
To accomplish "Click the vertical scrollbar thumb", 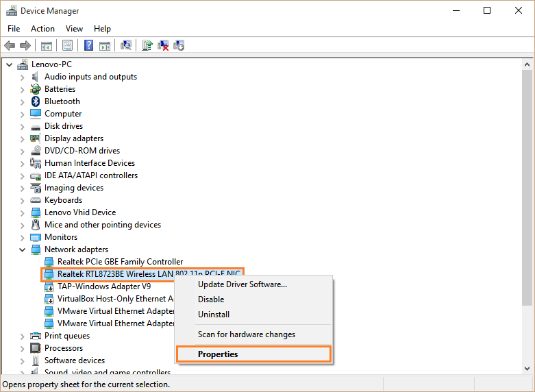I will (527, 188).
